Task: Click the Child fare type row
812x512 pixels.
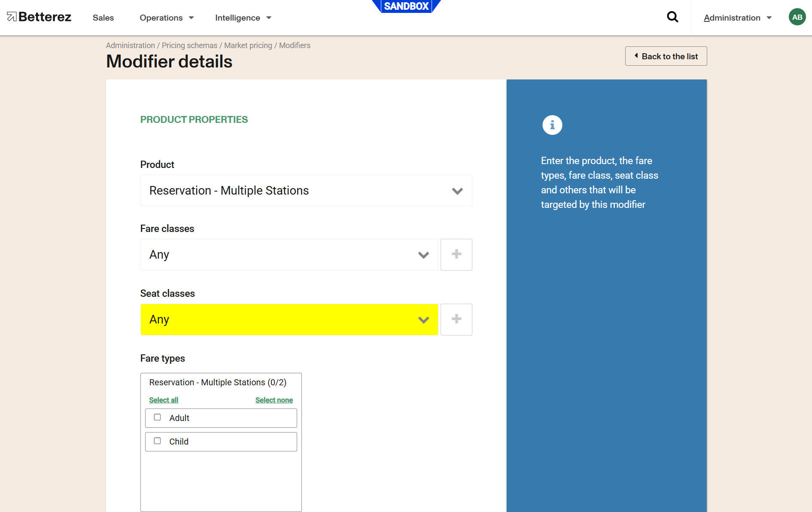Action: tap(221, 442)
